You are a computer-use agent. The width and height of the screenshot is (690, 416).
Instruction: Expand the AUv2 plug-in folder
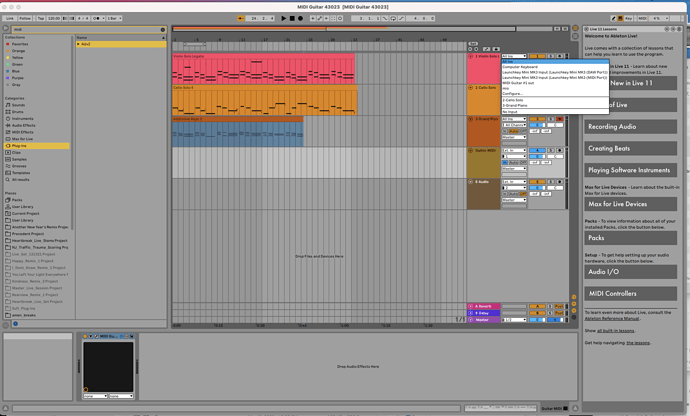click(x=78, y=44)
